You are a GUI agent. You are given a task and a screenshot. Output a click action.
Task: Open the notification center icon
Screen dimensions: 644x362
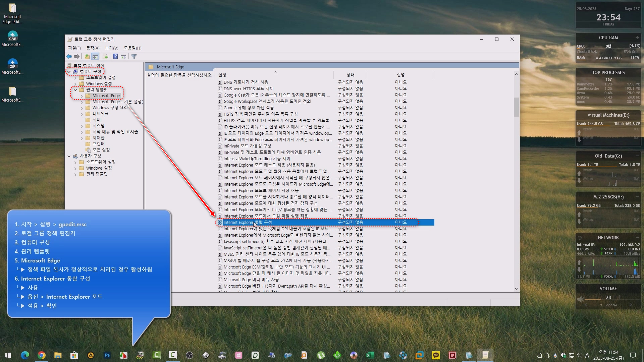(633, 355)
